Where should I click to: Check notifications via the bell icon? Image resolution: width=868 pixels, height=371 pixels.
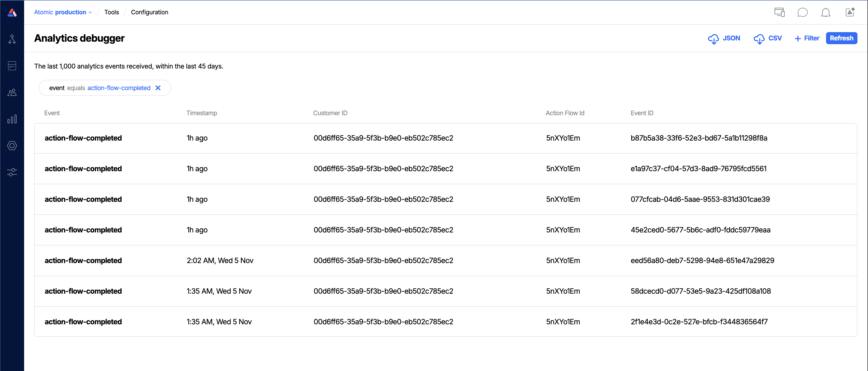[826, 13]
